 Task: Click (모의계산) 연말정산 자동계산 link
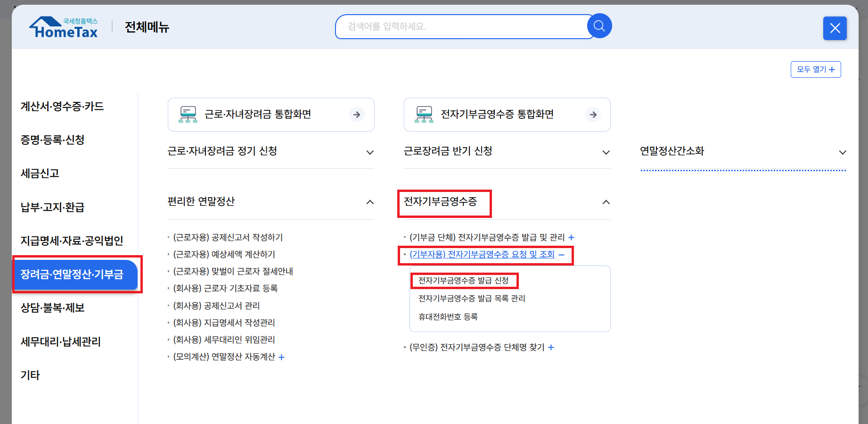(224, 357)
